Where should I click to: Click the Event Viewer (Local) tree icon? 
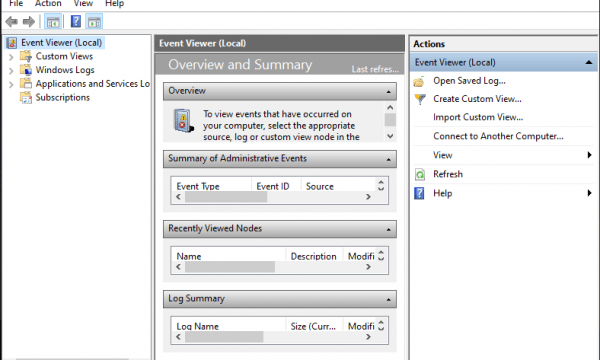pyautogui.click(x=12, y=43)
